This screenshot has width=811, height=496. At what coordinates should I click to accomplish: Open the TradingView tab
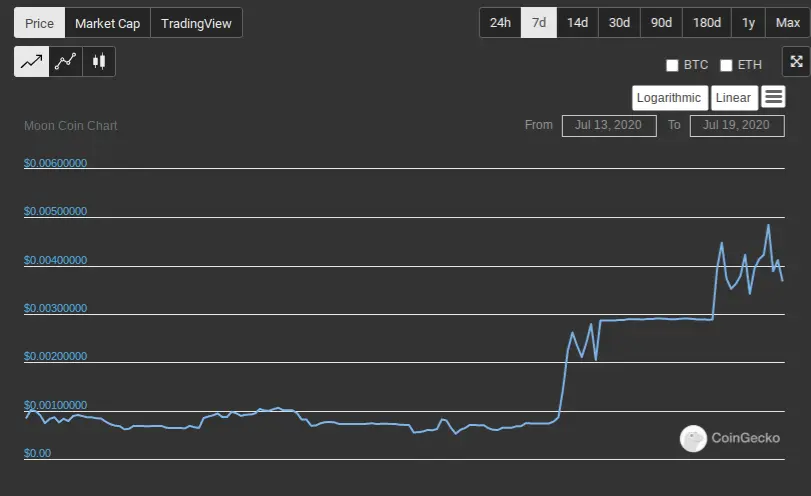tap(196, 23)
